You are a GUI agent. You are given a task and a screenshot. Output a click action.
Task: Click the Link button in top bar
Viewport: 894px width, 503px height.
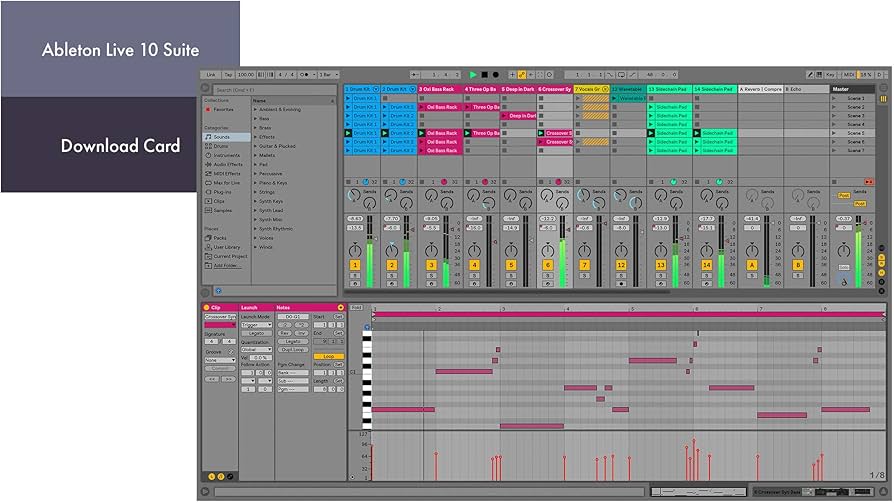tap(211, 74)
